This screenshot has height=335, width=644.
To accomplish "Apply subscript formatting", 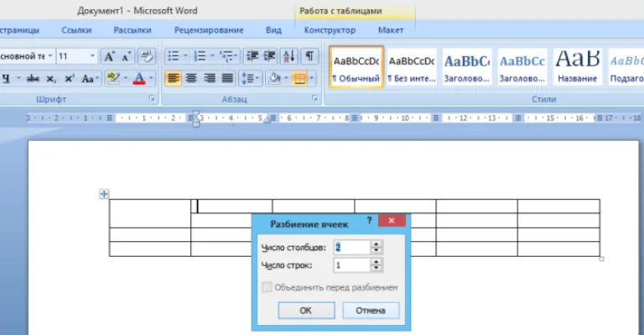I will pyautogui.click(x=51, y=78).
